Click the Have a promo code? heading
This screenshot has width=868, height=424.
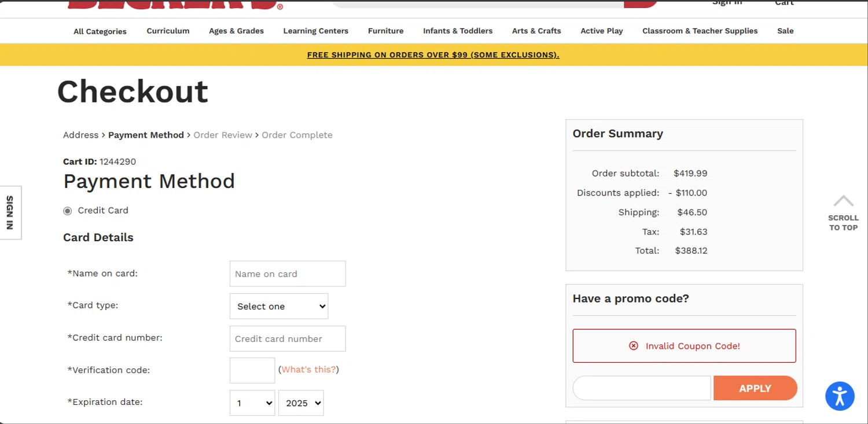coord(631,298)
